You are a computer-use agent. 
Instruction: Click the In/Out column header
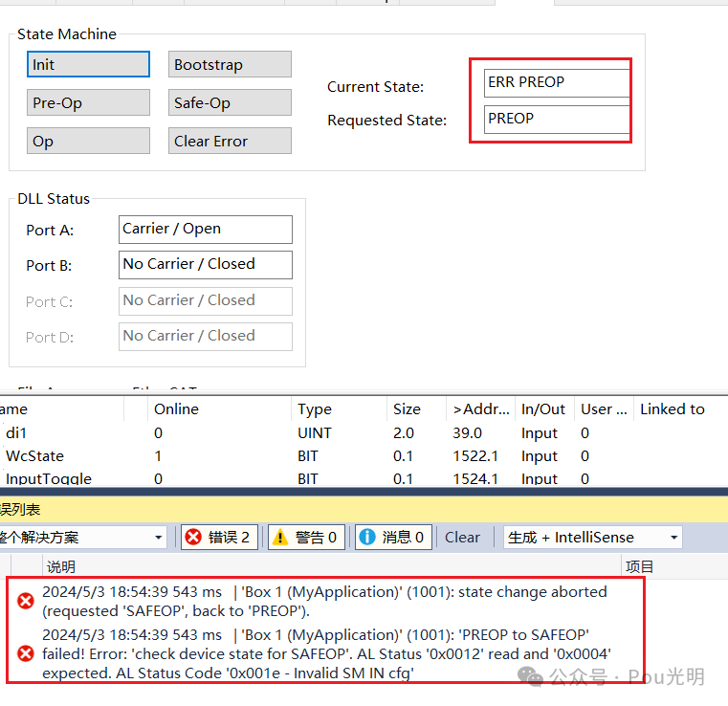[x=543, y=408]
